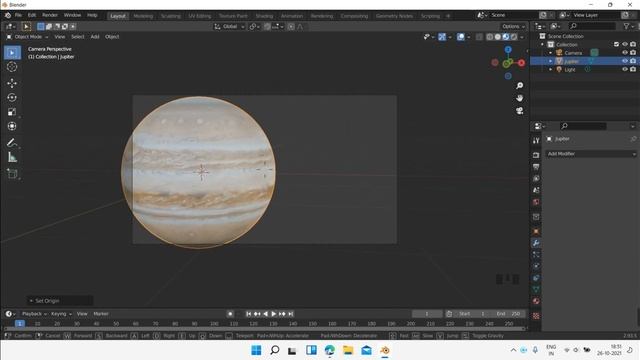Open the Edit menu
This screenshot has height=360, width=640.
pos(32,15)
